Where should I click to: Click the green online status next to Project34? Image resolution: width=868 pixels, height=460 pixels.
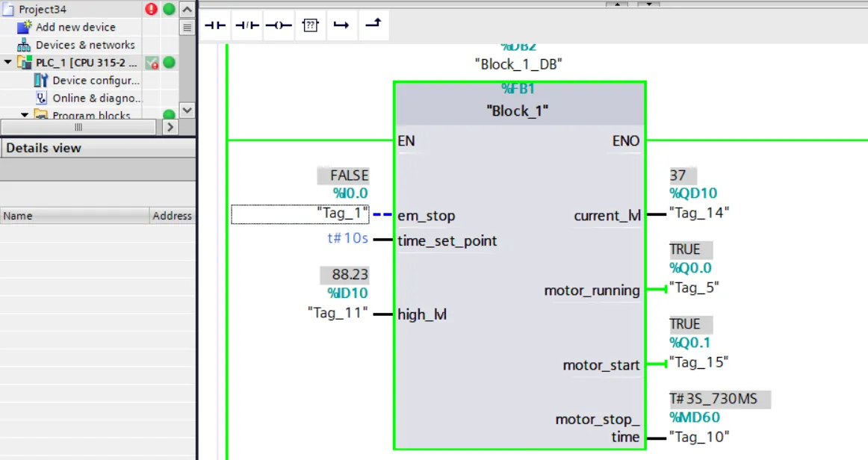[x=169, y=9]
